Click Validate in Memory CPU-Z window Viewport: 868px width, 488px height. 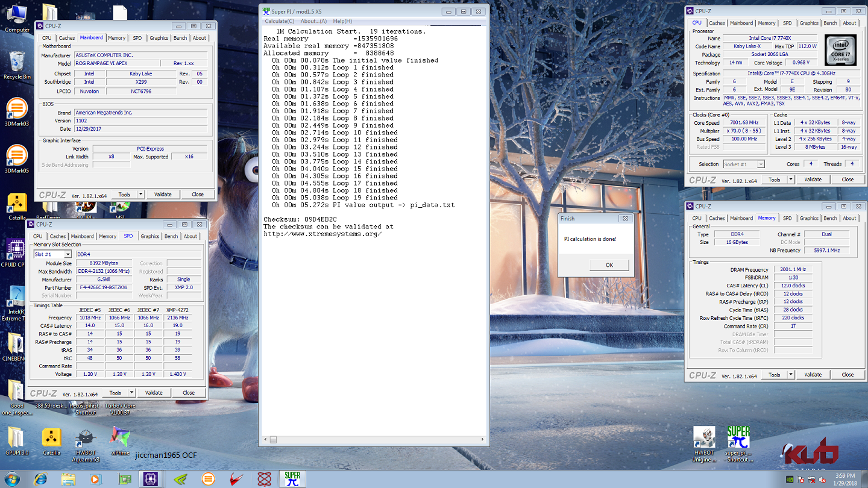coord(813,375)
